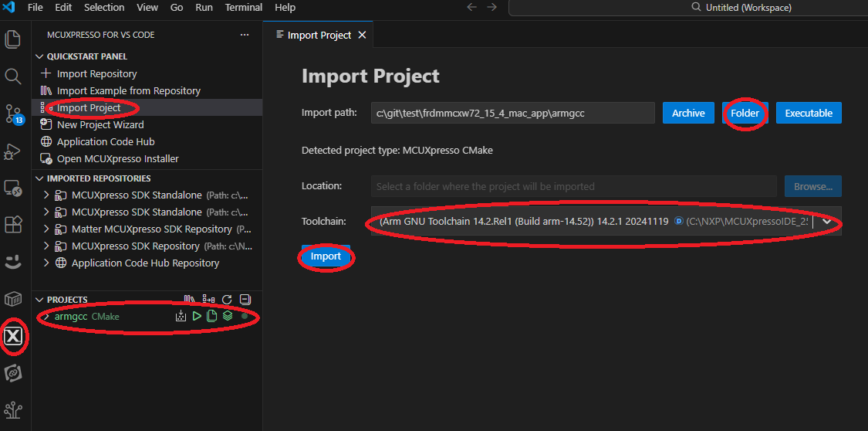Click the build icon on armgcc project
The image size is (868, 431).
tap(181, 316)
